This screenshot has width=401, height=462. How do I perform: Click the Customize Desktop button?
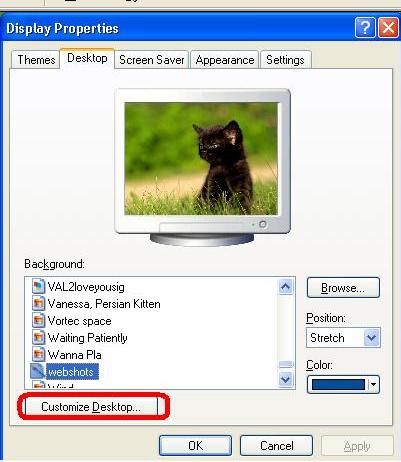tap(91, 407)
